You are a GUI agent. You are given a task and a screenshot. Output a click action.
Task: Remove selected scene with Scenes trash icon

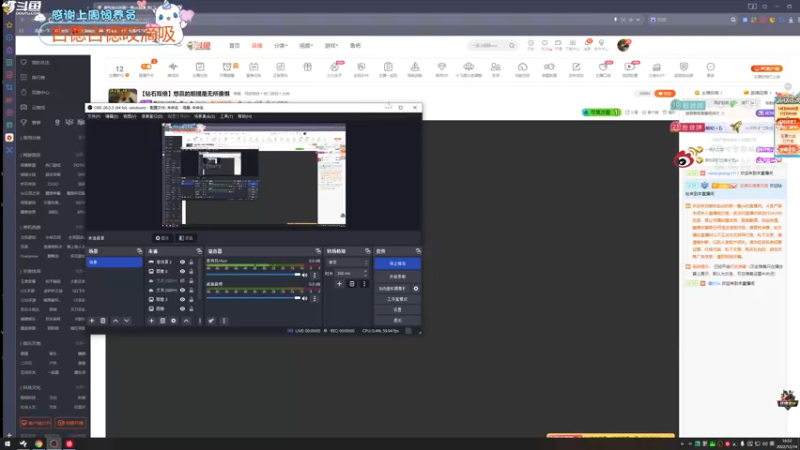(103, 321)
